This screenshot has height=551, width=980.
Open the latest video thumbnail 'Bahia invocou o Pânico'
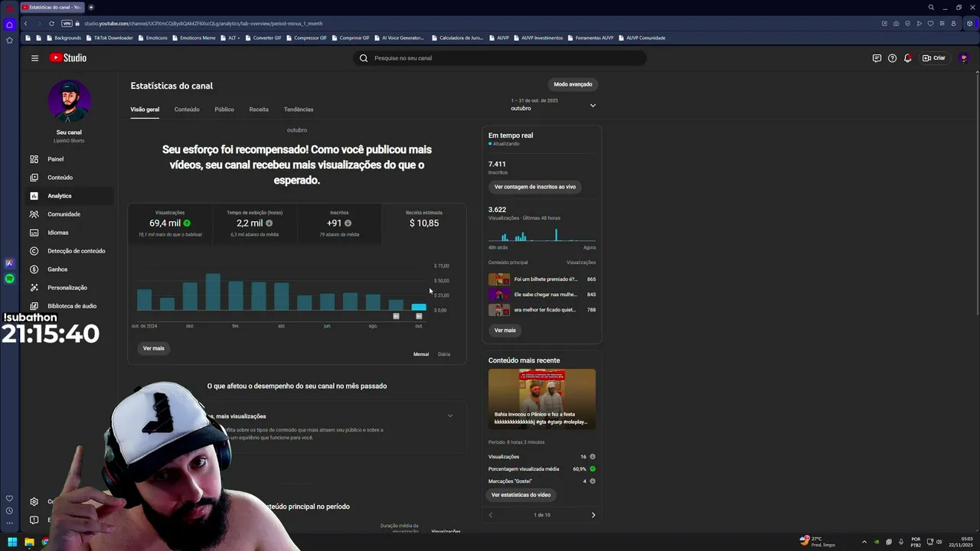(x=542, y=399)
